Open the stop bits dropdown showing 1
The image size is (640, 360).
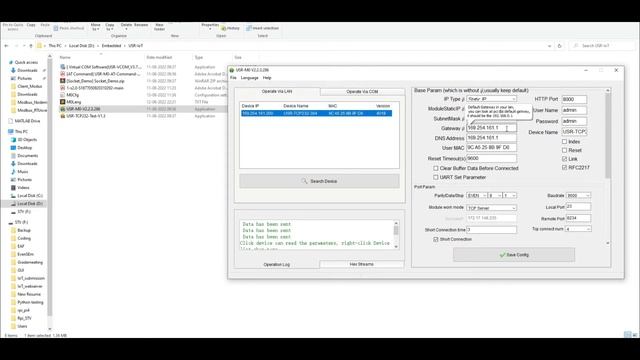click(509, 196)
